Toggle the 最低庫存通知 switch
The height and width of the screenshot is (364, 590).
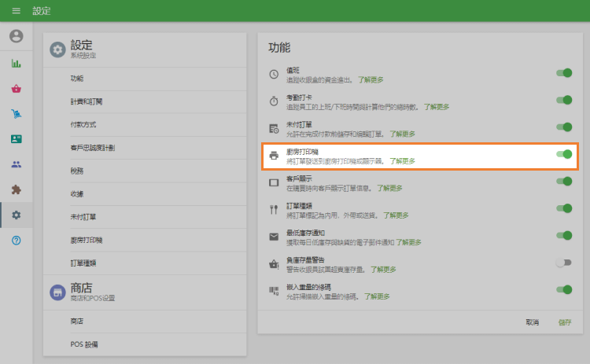(564, 235)
